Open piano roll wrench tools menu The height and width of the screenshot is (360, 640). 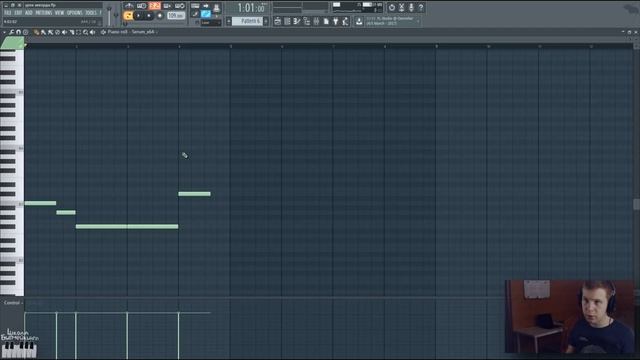tap(11, 32)
